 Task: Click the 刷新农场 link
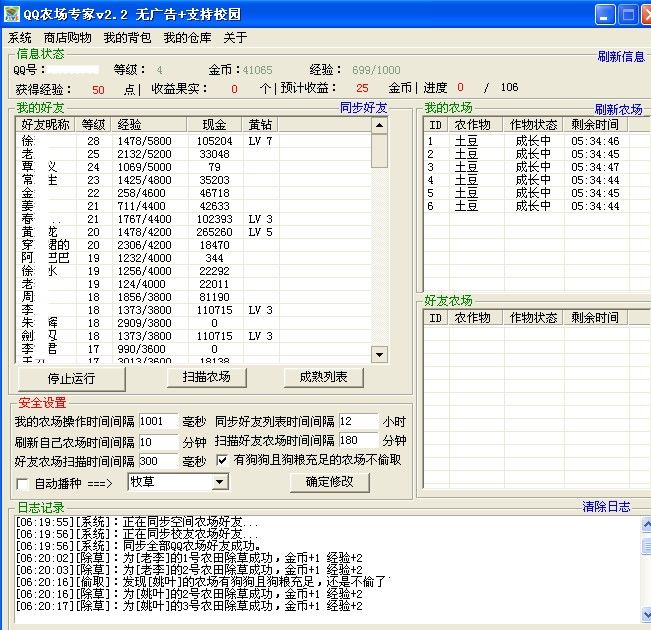tap(619, 109)
